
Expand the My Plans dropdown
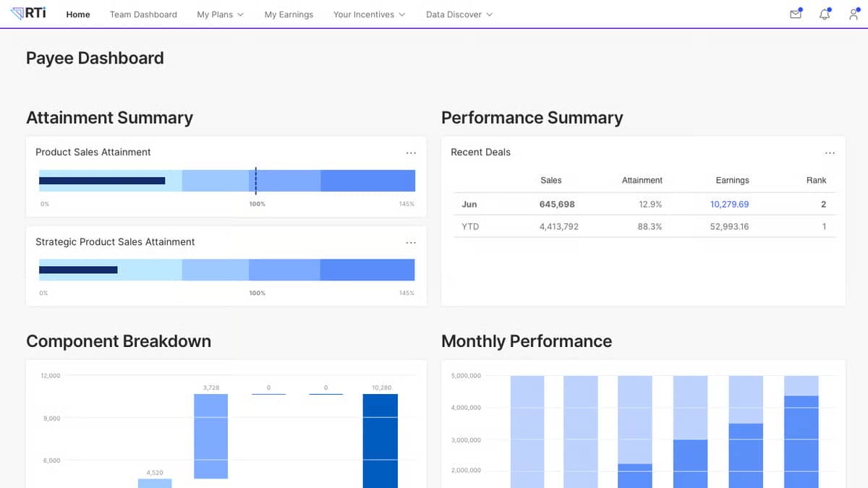(219, 14)
